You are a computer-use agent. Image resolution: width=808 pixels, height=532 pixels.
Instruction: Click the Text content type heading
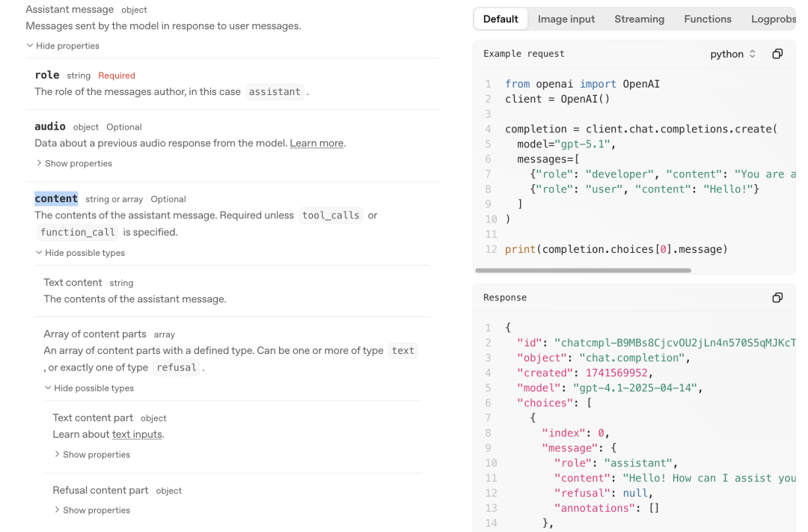point(73,283)
